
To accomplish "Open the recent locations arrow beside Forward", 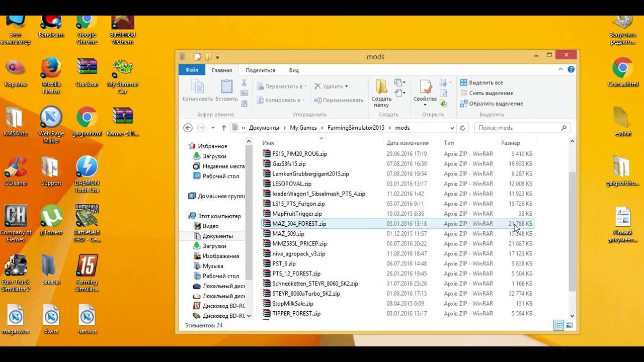I will coord(213,128).
